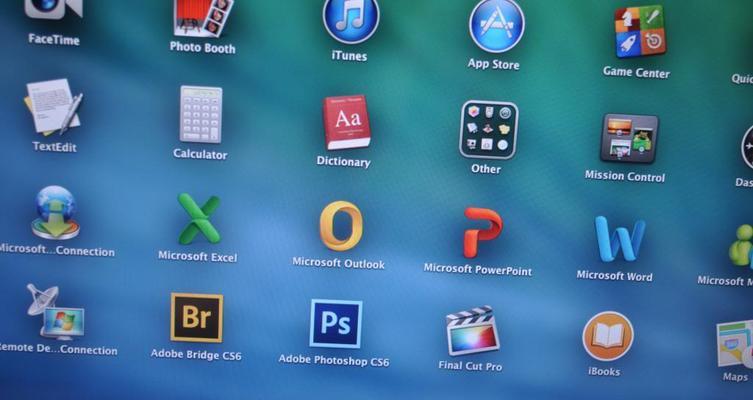Click the "iBooks" label text

[x=604, y=371]
